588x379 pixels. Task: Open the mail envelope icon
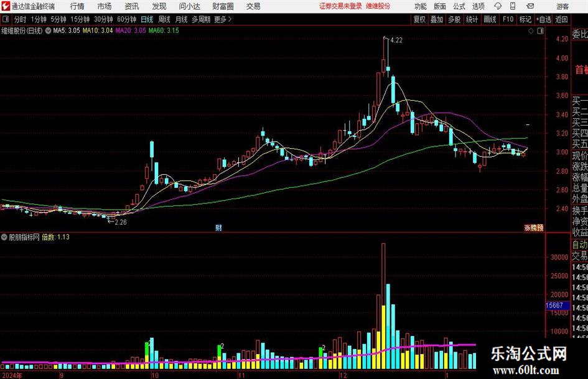530,6
